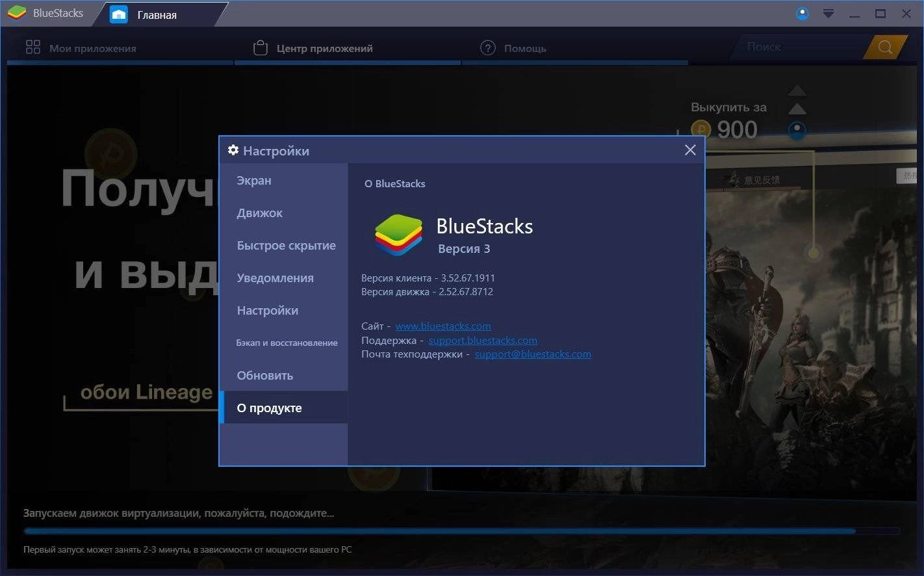Select Обновить settings section
The width and height of the screenshot is (924, 576).
pos(283,375)
